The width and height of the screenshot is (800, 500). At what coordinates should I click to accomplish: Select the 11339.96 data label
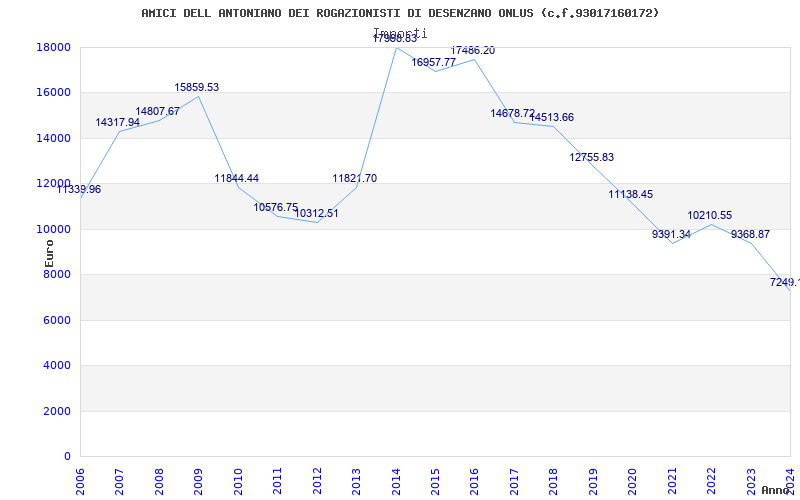79,189
